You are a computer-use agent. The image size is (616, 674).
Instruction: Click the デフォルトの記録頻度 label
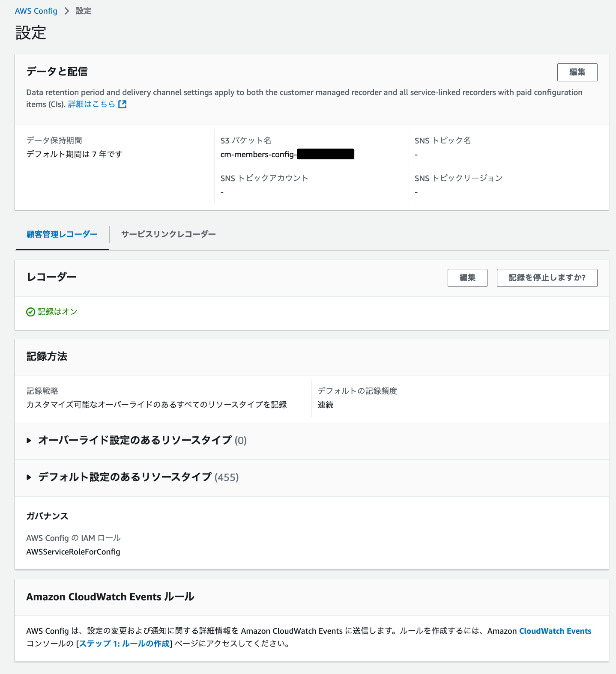click(x=357, y=391)
